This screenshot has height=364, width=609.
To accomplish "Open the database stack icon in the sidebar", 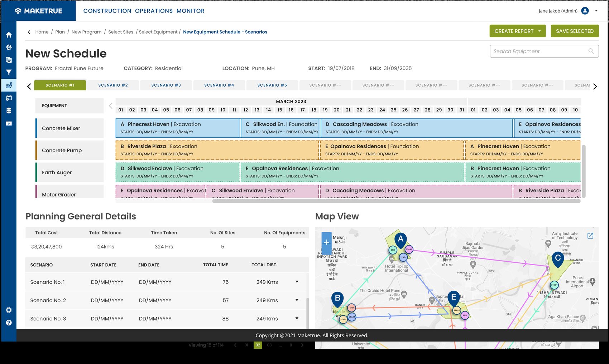I will coord(9,111).
